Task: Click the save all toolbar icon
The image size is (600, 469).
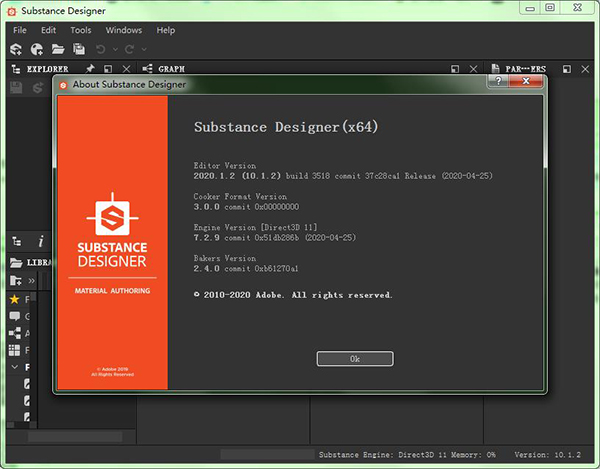Action: coord(79,49)
